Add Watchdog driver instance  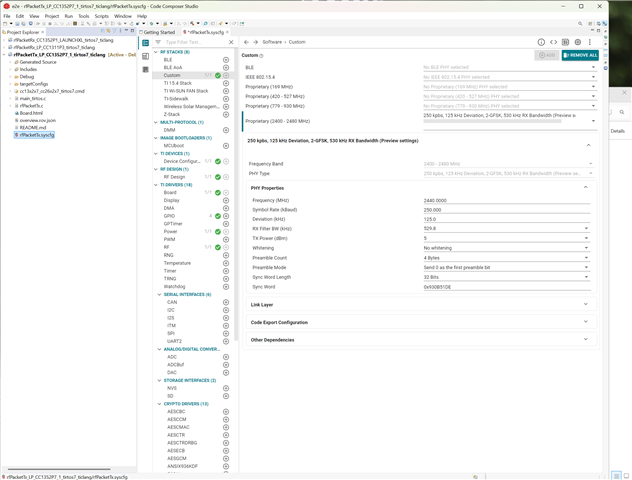226,287
